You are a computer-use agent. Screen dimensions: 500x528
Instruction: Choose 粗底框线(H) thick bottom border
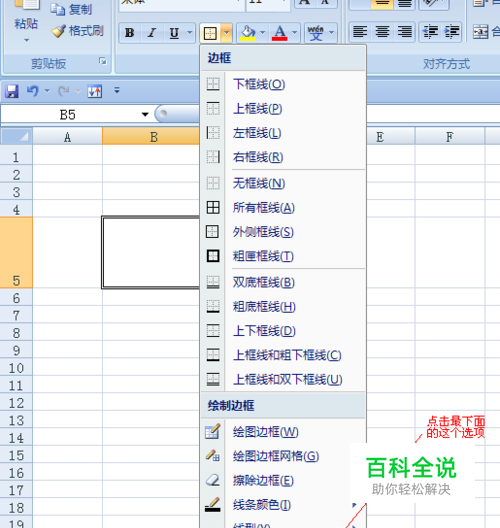point(283,306)
